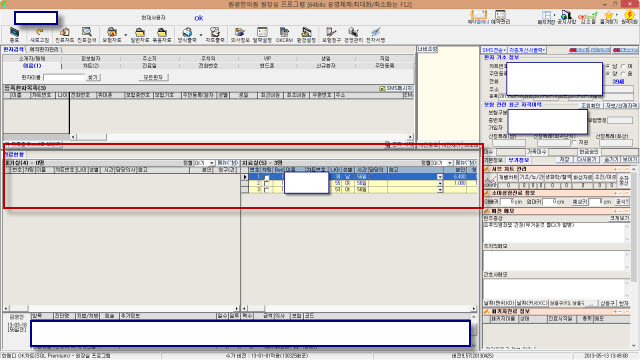Select the 부가정보 tab
Screen dimensions: 640x360
(518, 160)
